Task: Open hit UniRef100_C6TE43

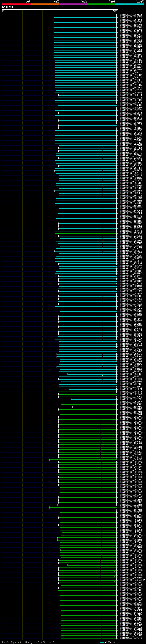Action: [x=131, y=20]
